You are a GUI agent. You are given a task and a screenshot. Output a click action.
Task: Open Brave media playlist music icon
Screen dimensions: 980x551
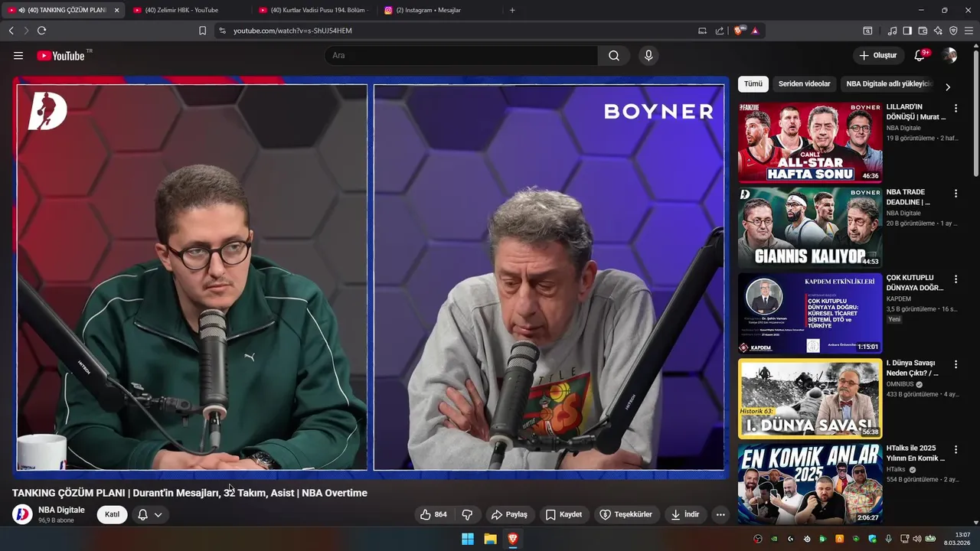point(892,31)
